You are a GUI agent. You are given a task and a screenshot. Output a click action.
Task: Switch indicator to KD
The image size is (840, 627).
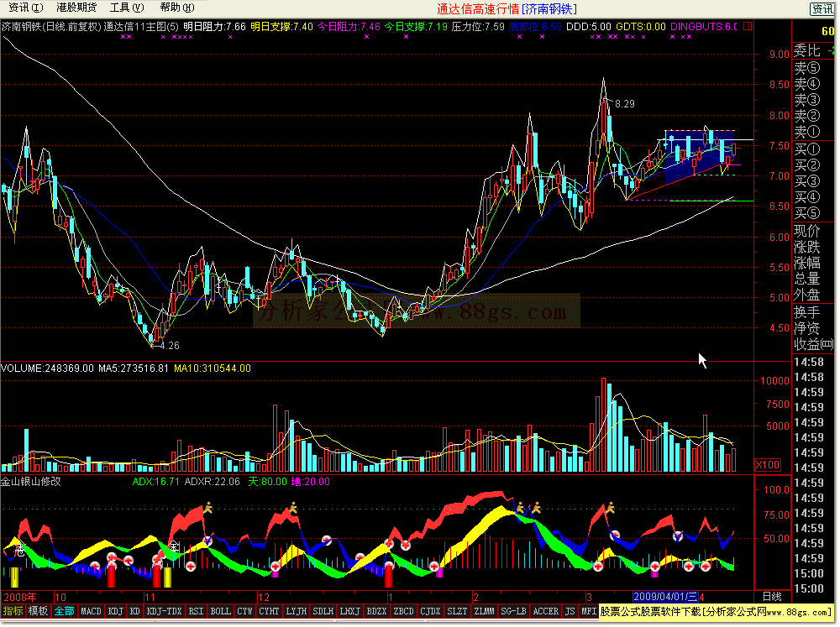135,612
